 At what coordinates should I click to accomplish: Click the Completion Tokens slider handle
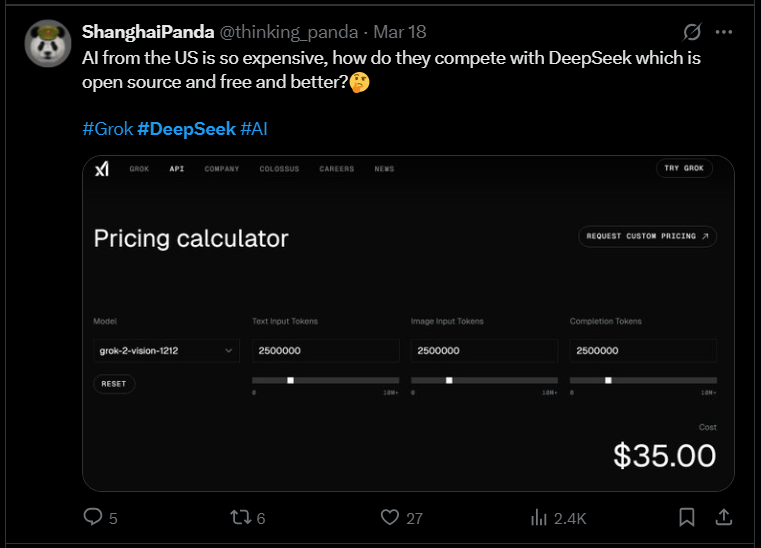pos(608,380)
